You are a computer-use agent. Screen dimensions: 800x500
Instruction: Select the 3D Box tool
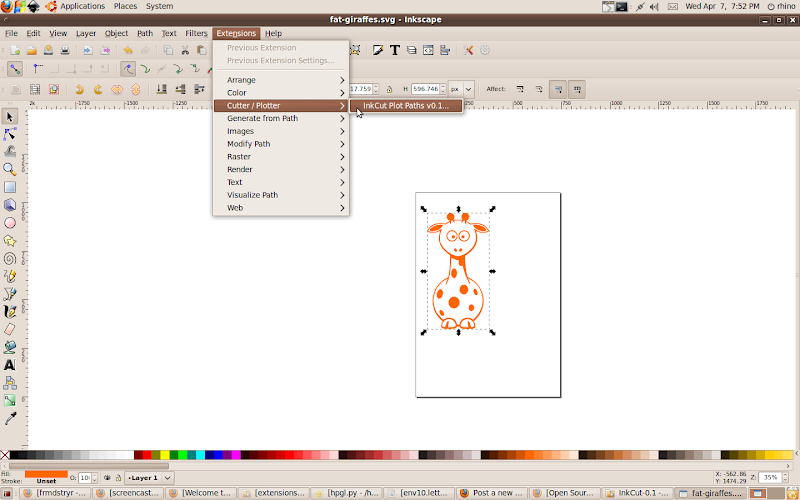10,205
